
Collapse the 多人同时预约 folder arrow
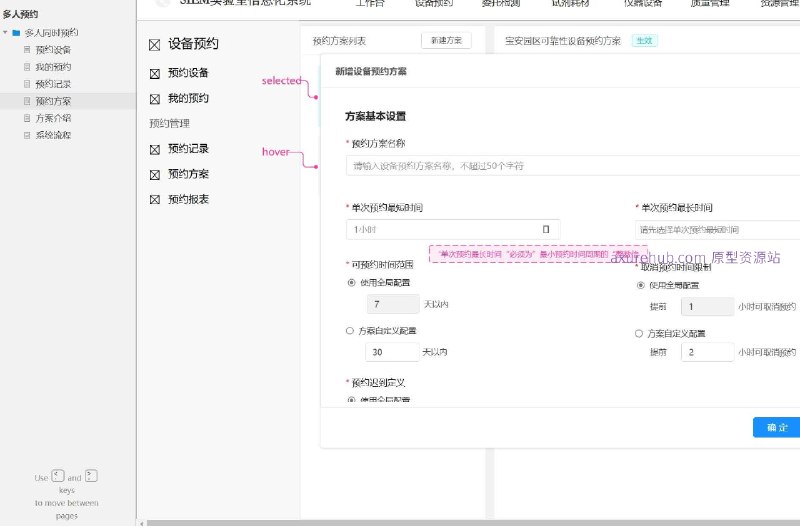(5, 33)
